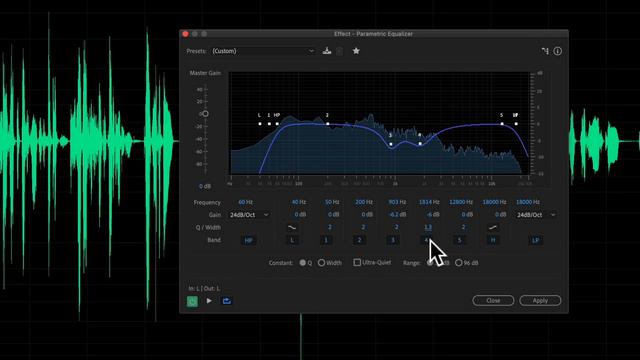Viewport: 640px width, 360px height.
Task: Click band 5 gain value 0 dB
Action: [x=467, y=215]
